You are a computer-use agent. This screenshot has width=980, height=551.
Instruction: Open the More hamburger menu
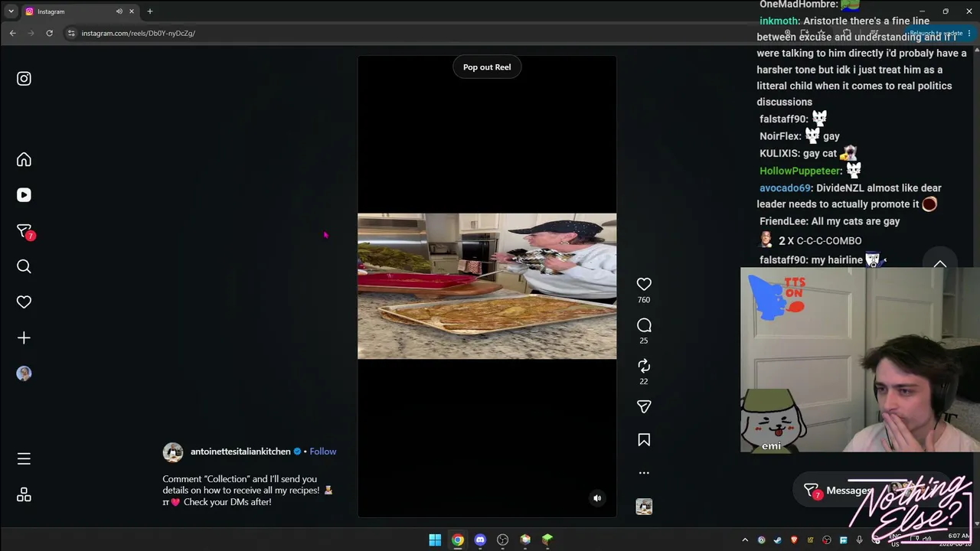[24, 458]
